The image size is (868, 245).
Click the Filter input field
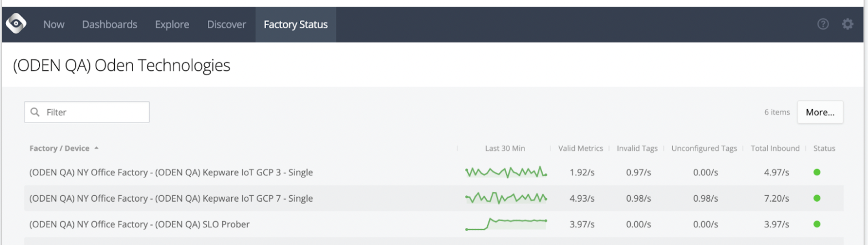tap(87, 112)
